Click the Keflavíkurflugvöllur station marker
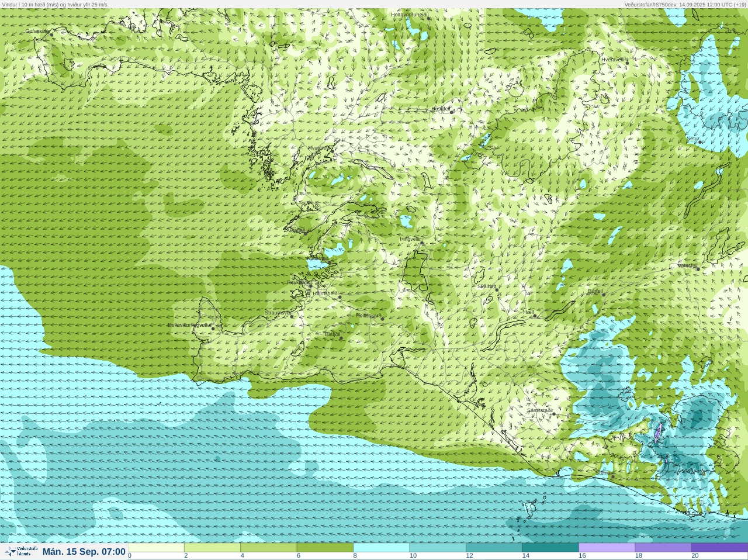This screenshot has height=560, width=748. [x=213, y=329]
